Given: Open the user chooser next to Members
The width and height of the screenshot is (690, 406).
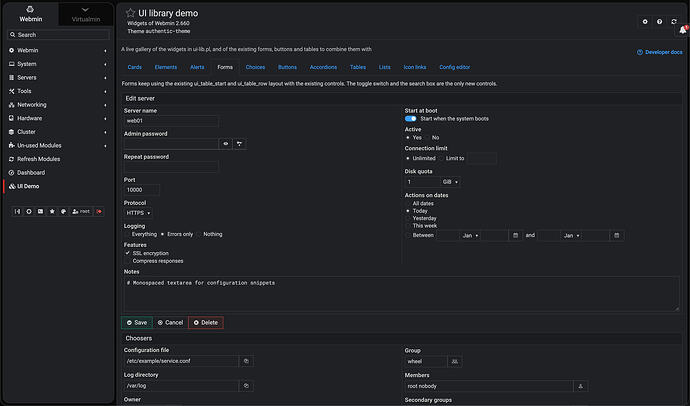Looking at the screenshot, I should pyautogui.click(x=580, y=386).
